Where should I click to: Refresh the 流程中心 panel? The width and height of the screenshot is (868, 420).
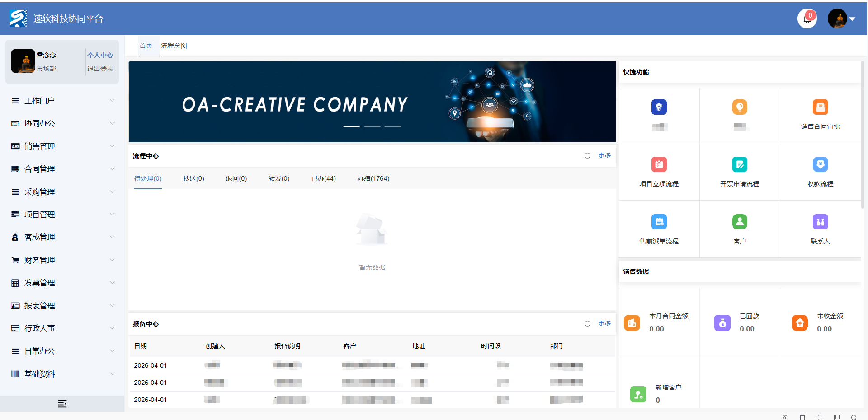click(x=587, y=156)
